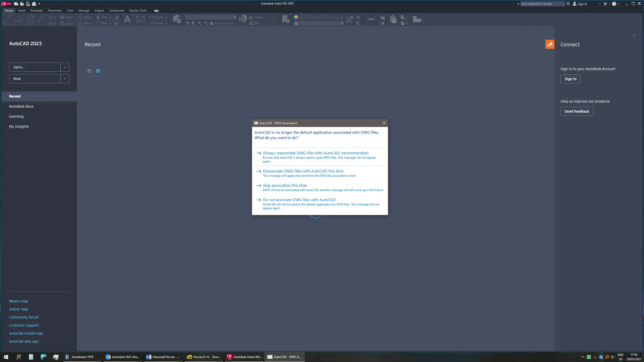Expand the New button dropdown arrow
The width and height of the screenshot is (644, 362).
pyautogui.click(x=65, y=79)
